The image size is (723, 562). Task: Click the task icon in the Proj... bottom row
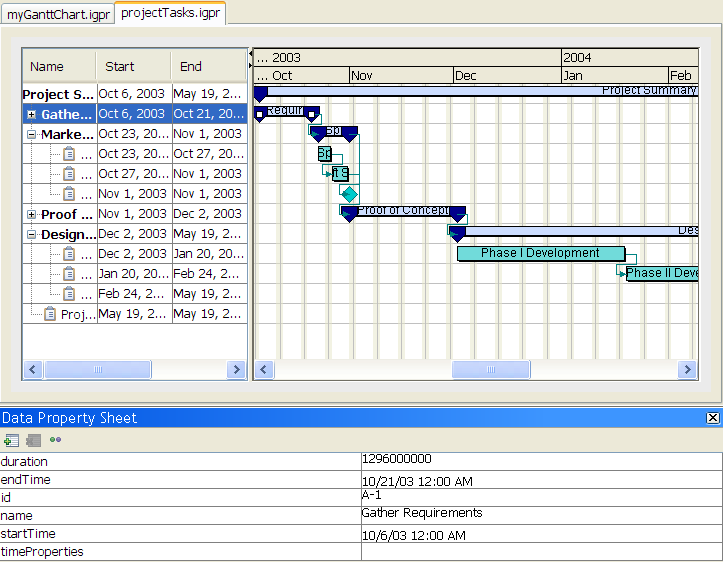[x=49, y=314]
